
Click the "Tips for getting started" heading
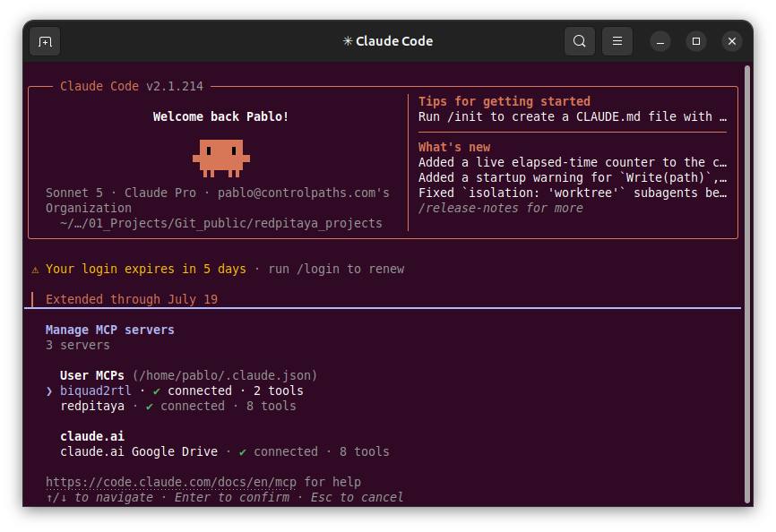pyautogui.click(x=504, y=101)
